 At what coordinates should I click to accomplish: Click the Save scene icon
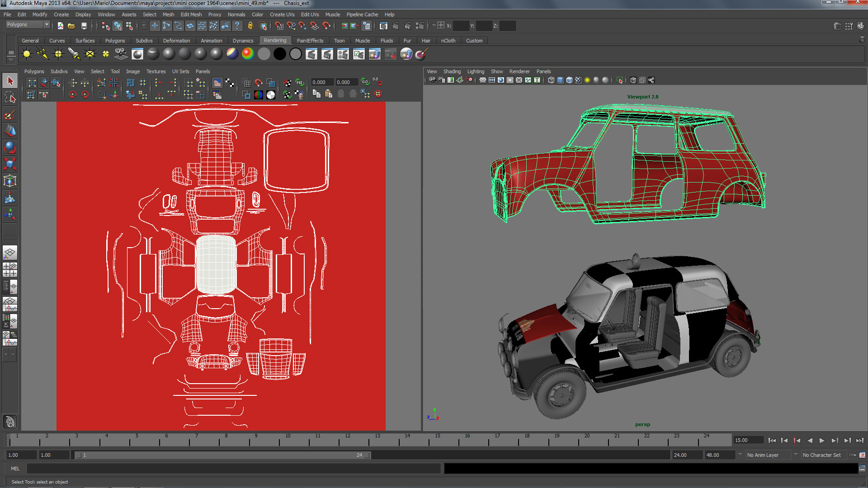click(84, 26)
